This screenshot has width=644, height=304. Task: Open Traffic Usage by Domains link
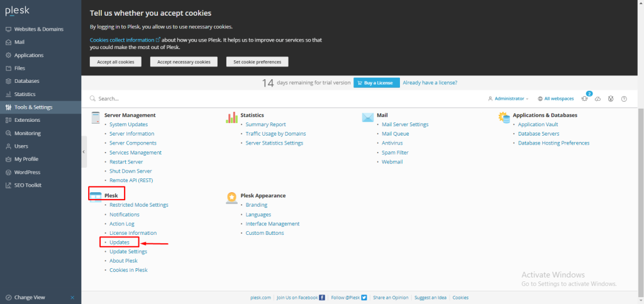275,134
